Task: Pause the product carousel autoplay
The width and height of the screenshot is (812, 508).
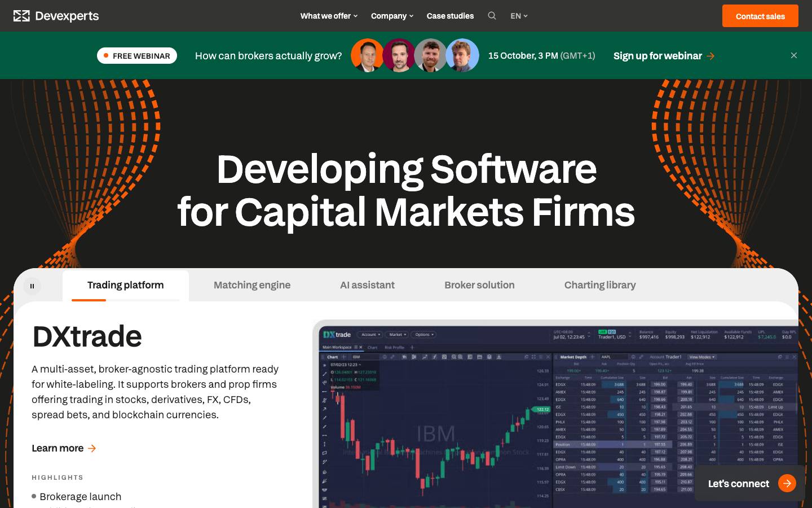Action: (x=32, y=286)
